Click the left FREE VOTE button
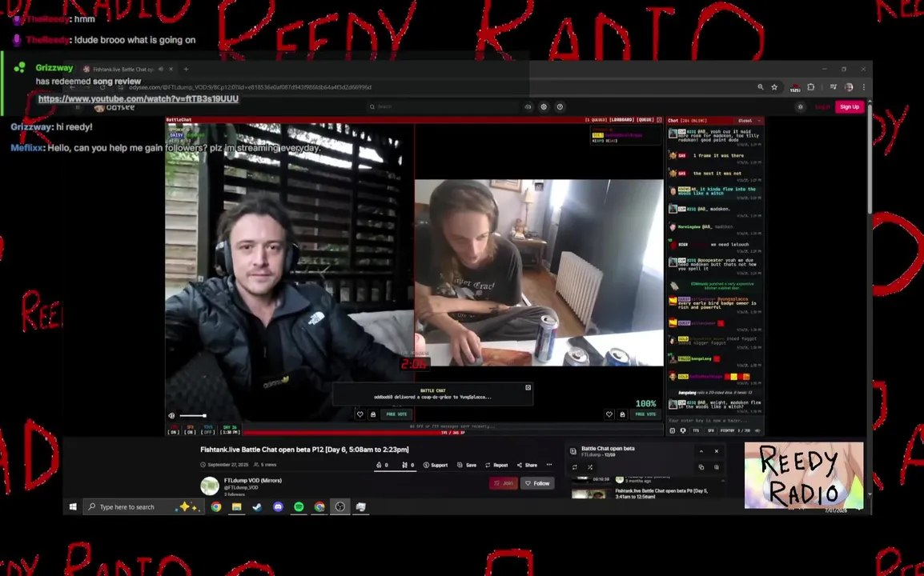Image resolution: width=924 pixels, height=576 pixels. [x=396, y=414]
